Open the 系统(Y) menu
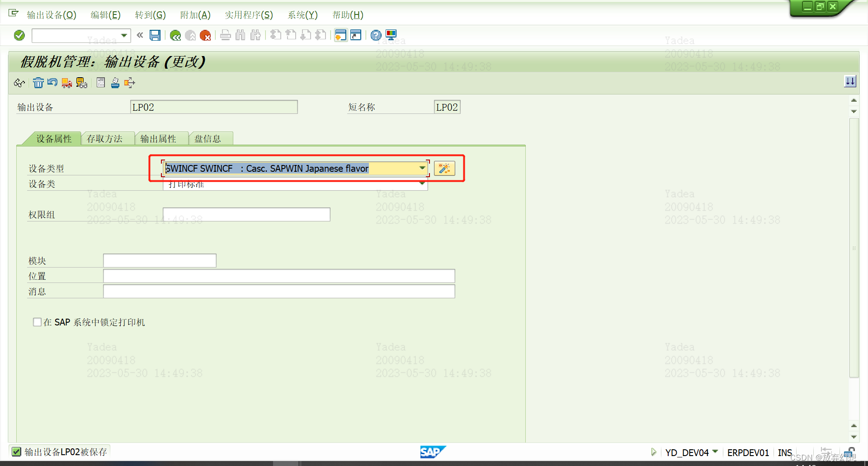Screen dimensions: 868x466 [303, 15]
